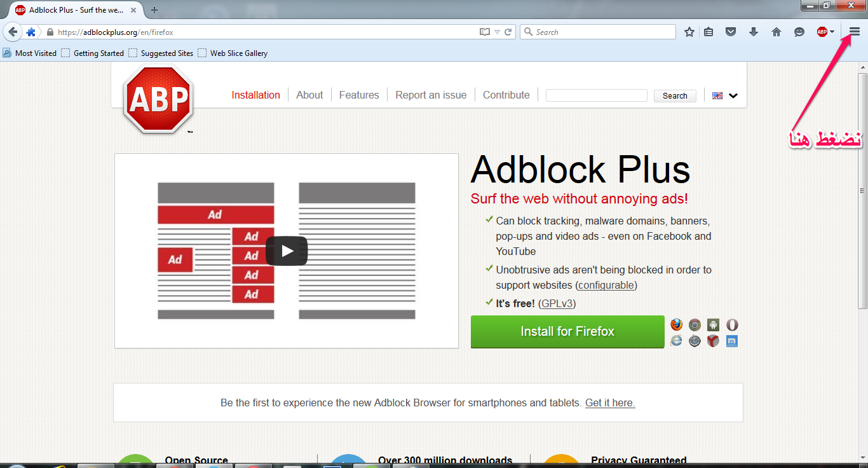Click the Install for Firefox button

(567, 331)
